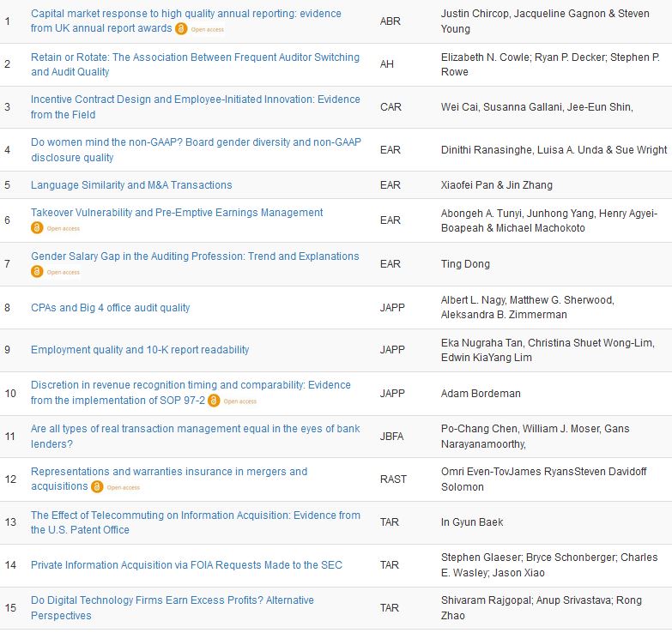Click authors 'Dinithi Ranasinghe, Luisa A. Unda & Sue Wright'
The width and height of the screenshot is (672, 633).
(x=554, y=150)
